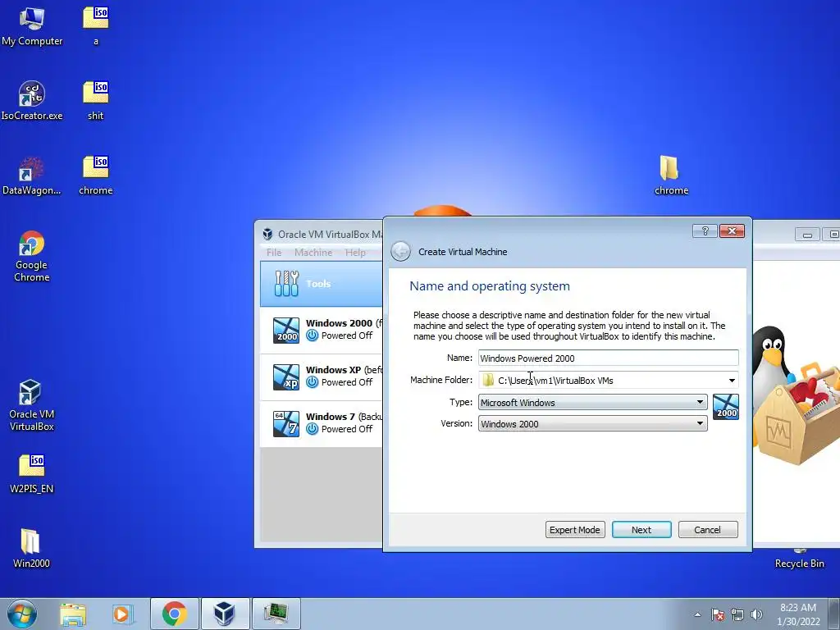Expand the Machine Folder dropdown

click(x=732, y=381)
